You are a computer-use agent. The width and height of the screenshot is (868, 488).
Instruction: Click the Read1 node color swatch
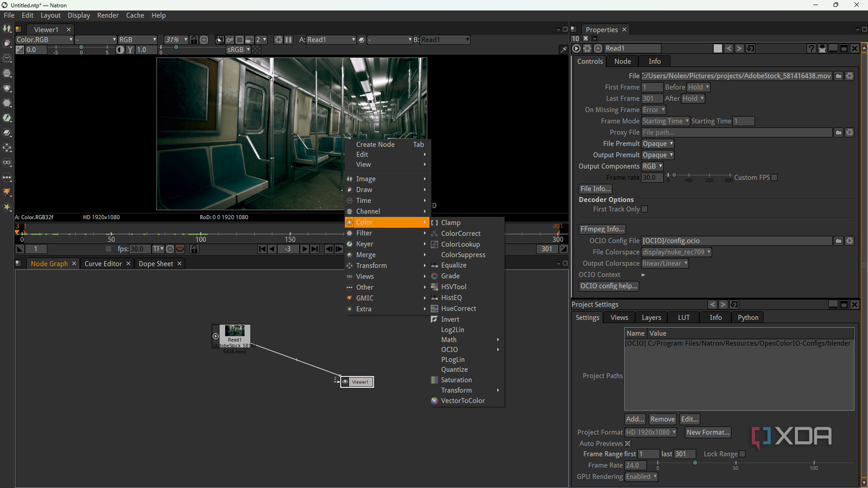point(718,49)
